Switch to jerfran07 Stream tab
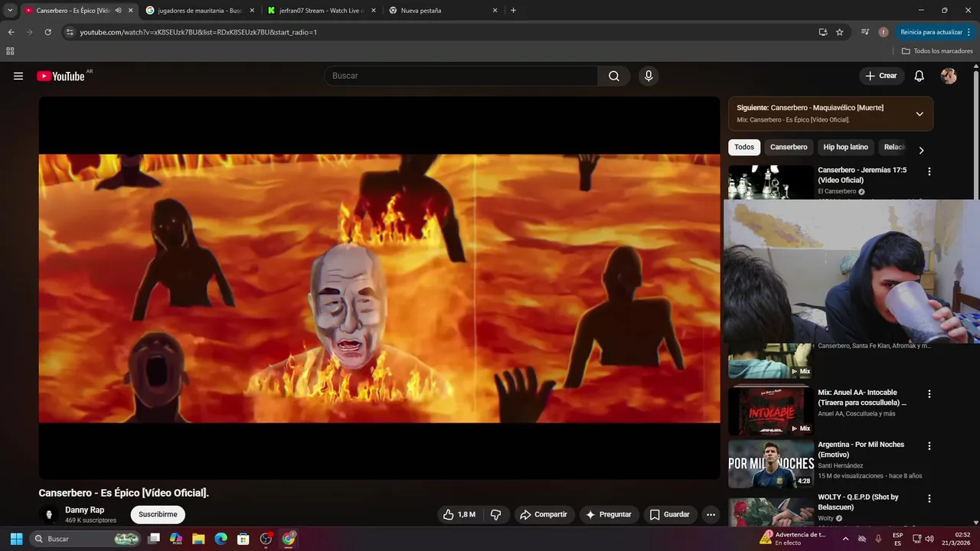Image resolution: width=980 pixels, height=551 pixels. click(x=321, y=11)
